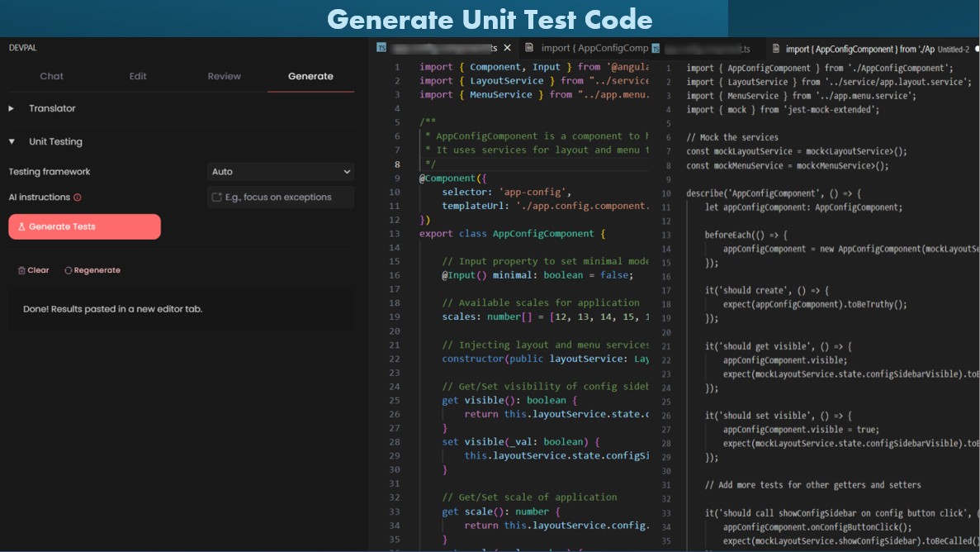Click '@Input() minimal: boolean = false;' line
Screen dimensions: 980x552
coord(537,275)
